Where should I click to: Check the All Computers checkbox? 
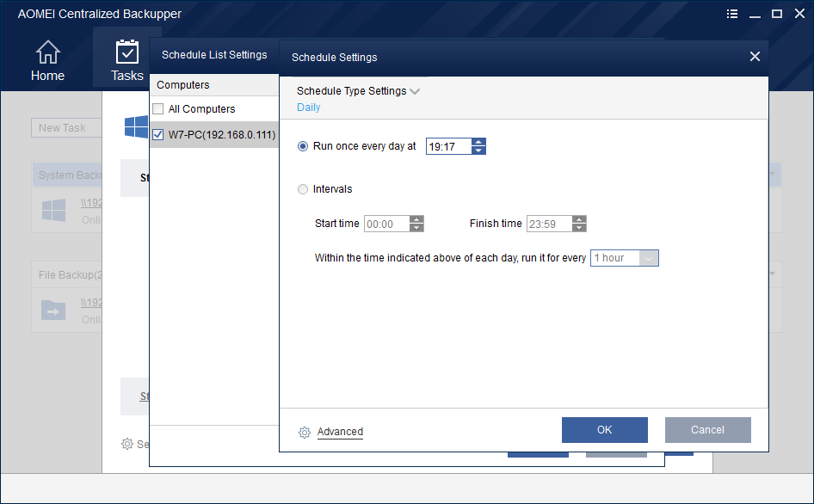(158, 109)
